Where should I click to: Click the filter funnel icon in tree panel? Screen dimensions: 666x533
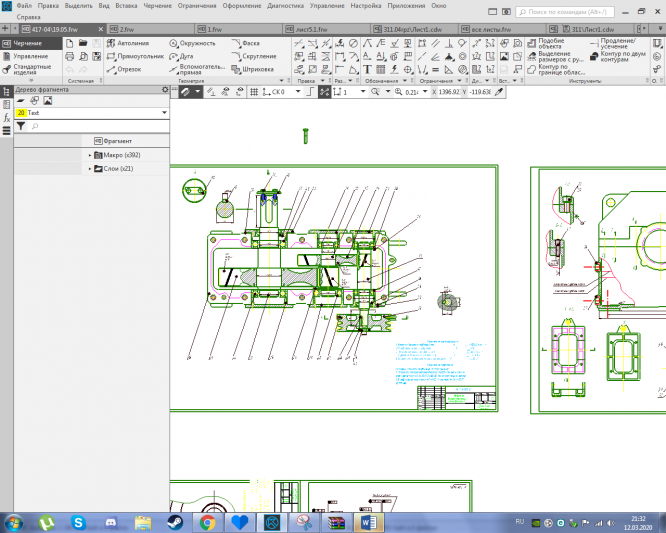click(x=21, y=127)
